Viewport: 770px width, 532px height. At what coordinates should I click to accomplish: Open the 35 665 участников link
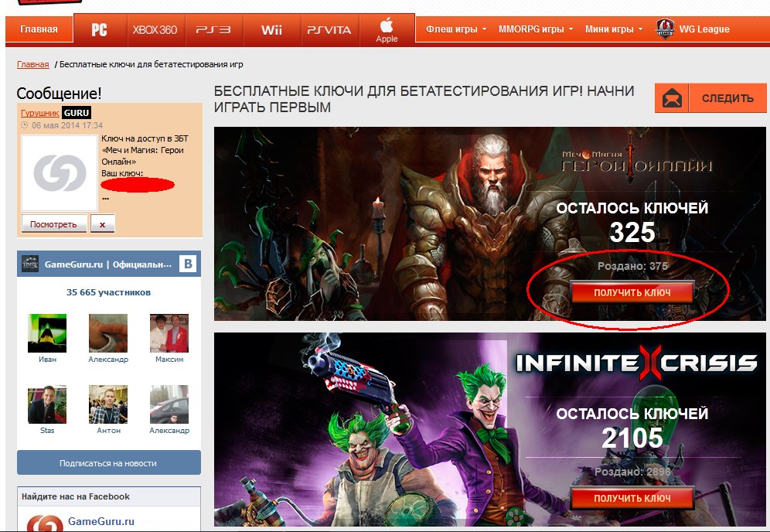tap(108, 292)
